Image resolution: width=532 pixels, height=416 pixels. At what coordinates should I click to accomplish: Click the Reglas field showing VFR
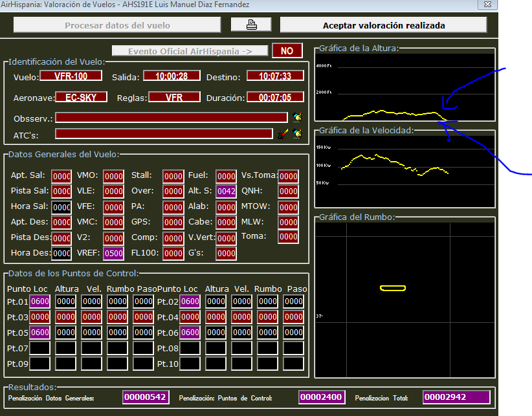173,98
